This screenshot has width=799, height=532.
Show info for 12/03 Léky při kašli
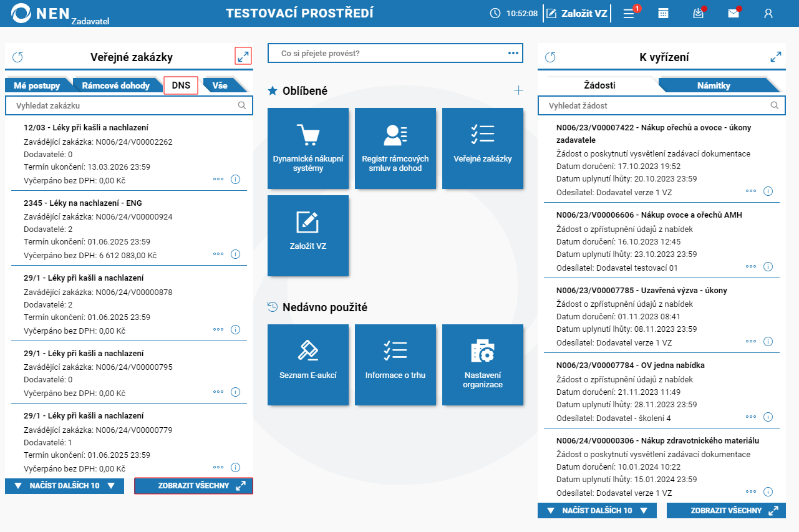(236, 179)
